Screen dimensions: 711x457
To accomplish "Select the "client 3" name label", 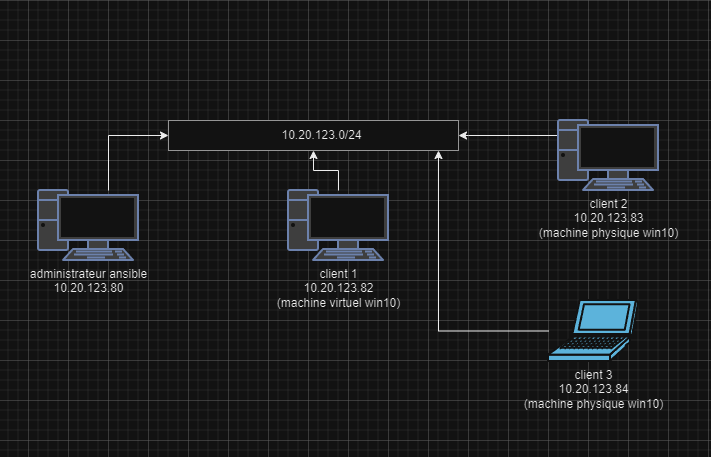I will pyautogui.click(x=593, y=374).
